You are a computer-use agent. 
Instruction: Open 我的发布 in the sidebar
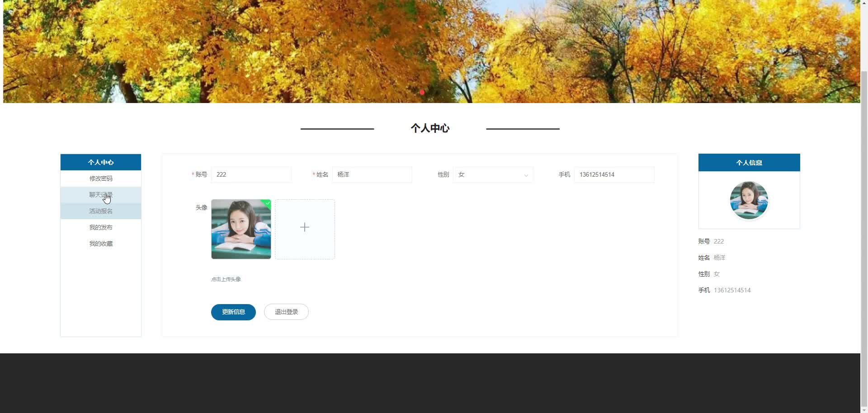coord(101,227)
